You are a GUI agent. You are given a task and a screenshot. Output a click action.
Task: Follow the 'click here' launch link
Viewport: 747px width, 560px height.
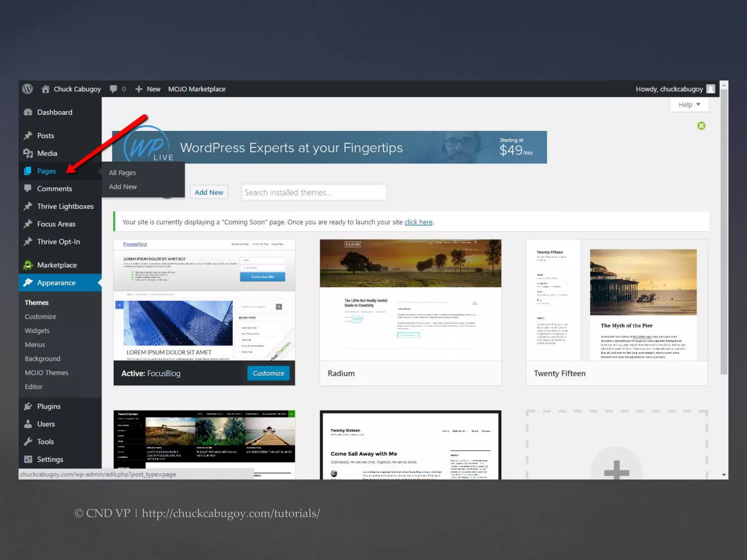pyautogui.click(x=418, y=222)
